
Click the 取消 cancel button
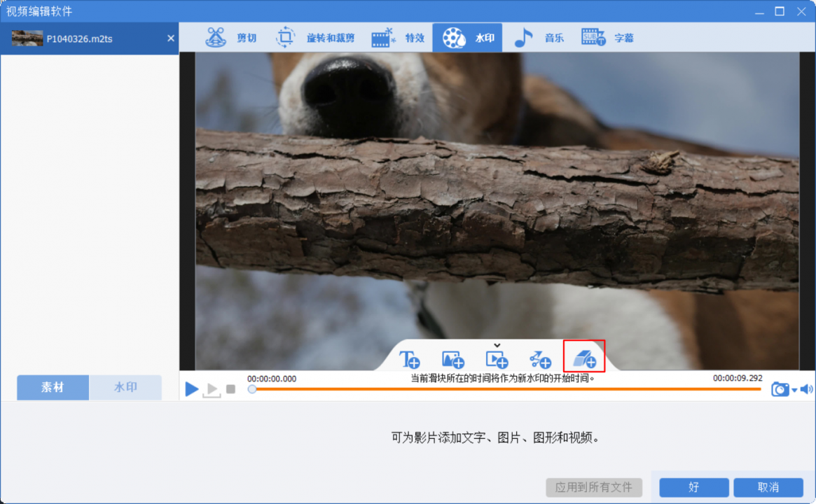pyautogui.click(x=768, y=487)
